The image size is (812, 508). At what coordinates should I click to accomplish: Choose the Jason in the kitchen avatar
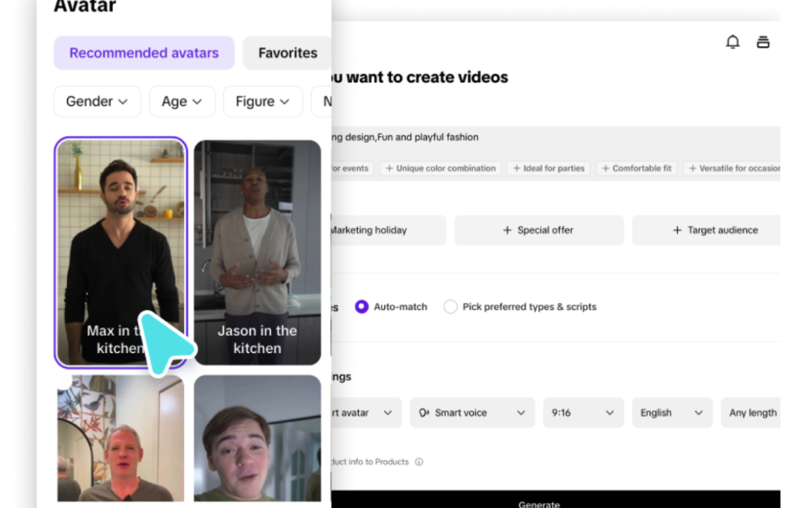click(x=257, y=252)
